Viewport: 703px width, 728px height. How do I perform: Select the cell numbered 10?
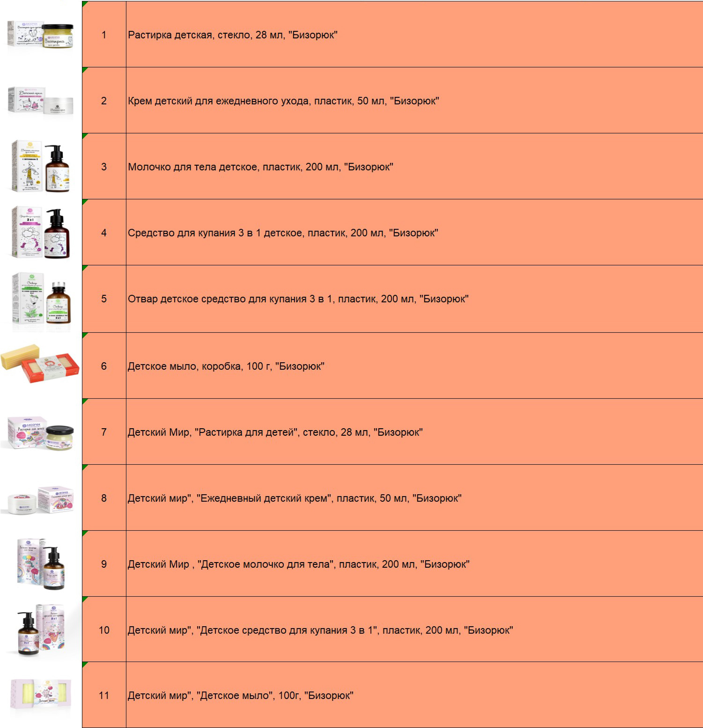pos(104,629)
